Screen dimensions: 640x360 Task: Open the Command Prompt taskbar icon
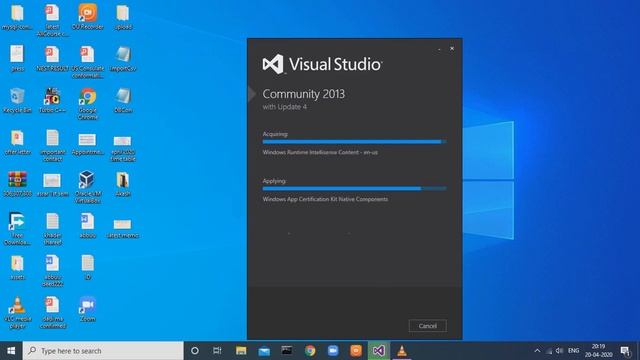(287, 351)
